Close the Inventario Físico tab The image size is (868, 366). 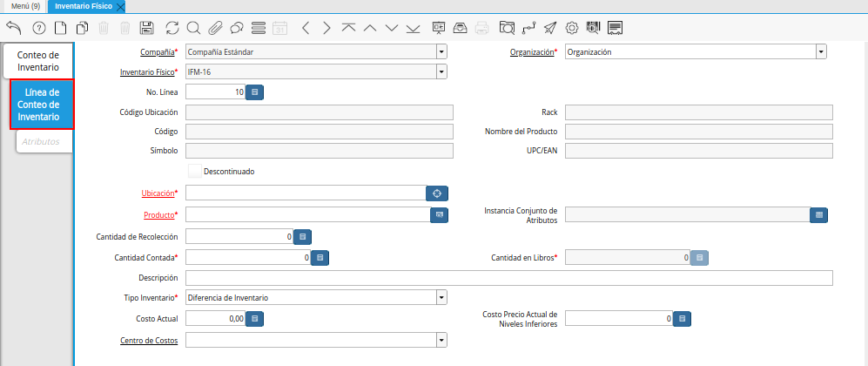click(120, 6)
